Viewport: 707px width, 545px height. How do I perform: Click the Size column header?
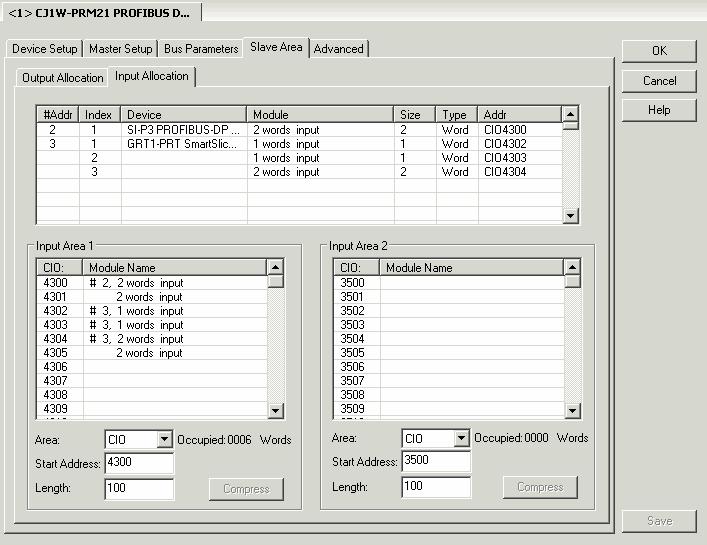click(415, 114)
